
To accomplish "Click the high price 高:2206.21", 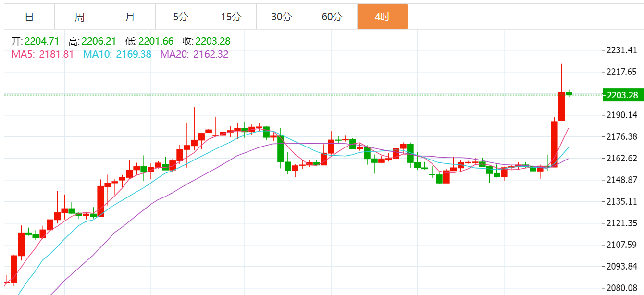I will point(92,41).
